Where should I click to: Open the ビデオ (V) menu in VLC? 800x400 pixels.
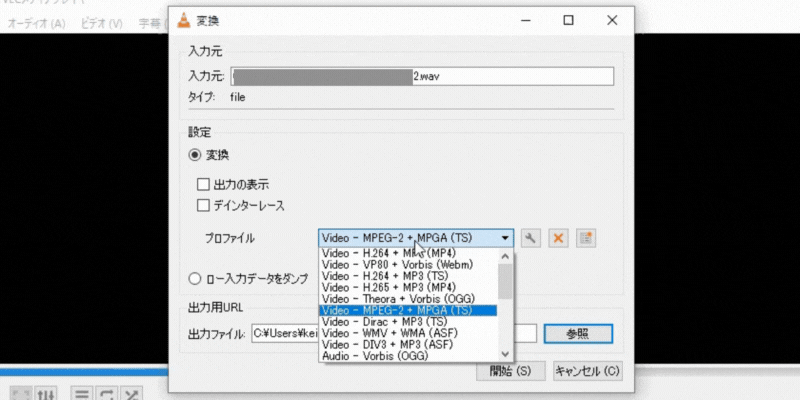pos(102,23)
